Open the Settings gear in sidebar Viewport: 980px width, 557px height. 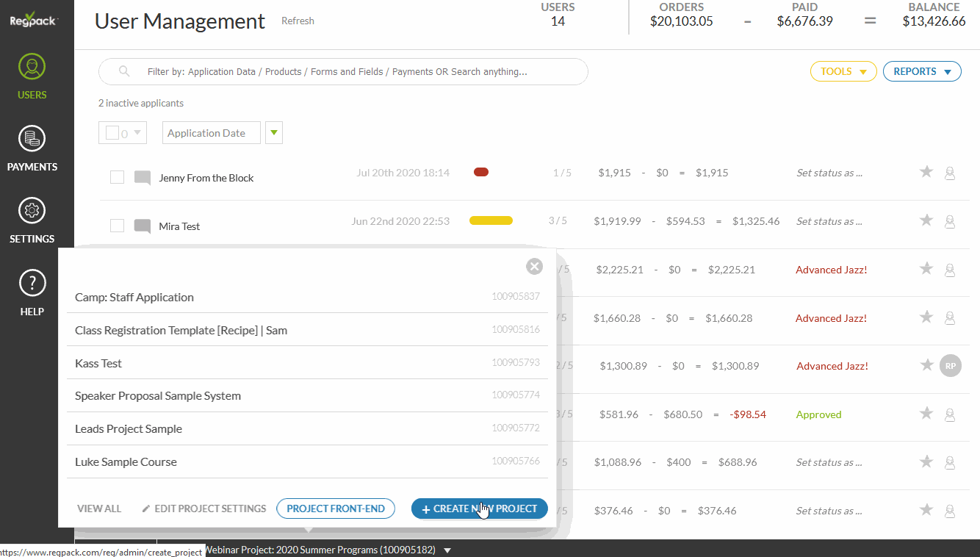(x=32, y=220)
